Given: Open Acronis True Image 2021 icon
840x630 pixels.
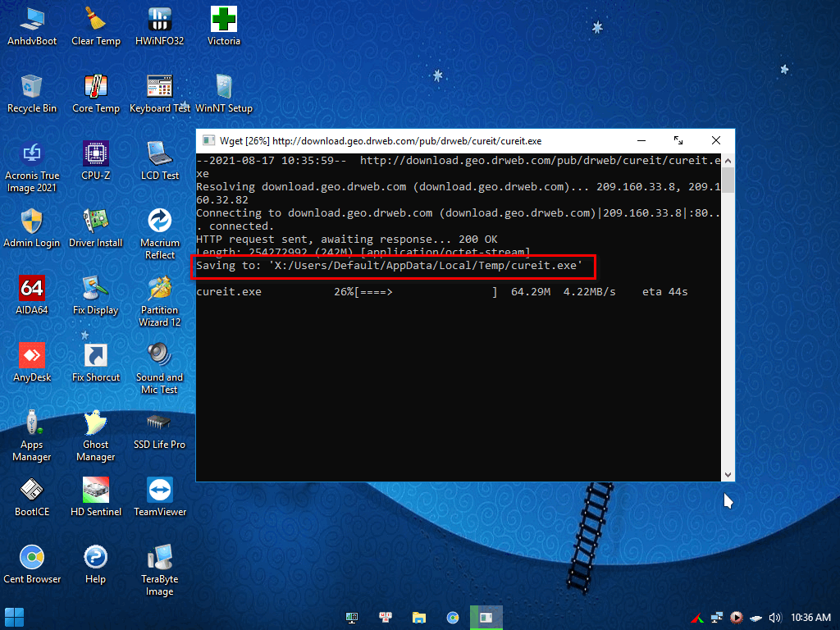Looking at the screenshot, I should tap(32, 167).
